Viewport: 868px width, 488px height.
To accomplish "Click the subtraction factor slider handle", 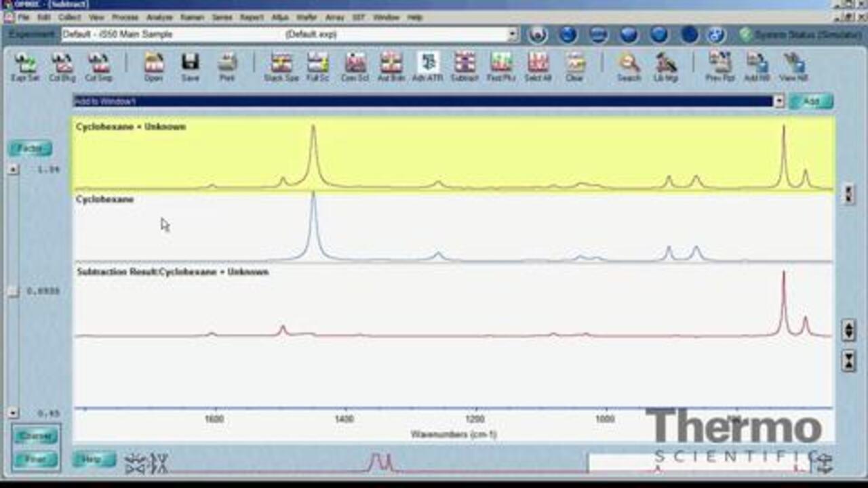I will coord(13,291).
